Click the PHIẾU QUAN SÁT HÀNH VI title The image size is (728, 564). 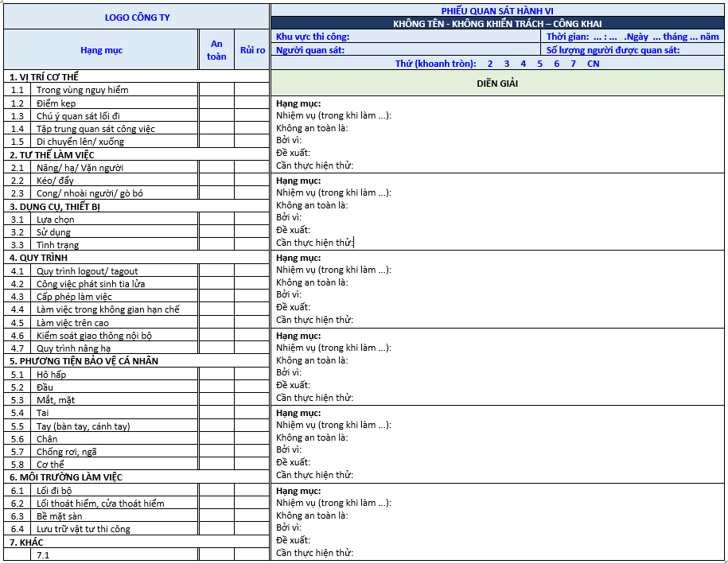coord(497,10)
